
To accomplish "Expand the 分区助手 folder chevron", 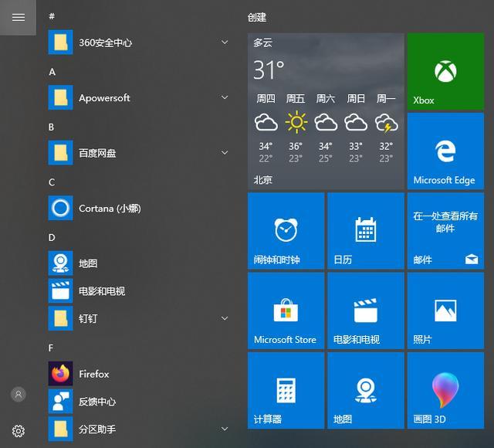I will (x=225, y=429).
